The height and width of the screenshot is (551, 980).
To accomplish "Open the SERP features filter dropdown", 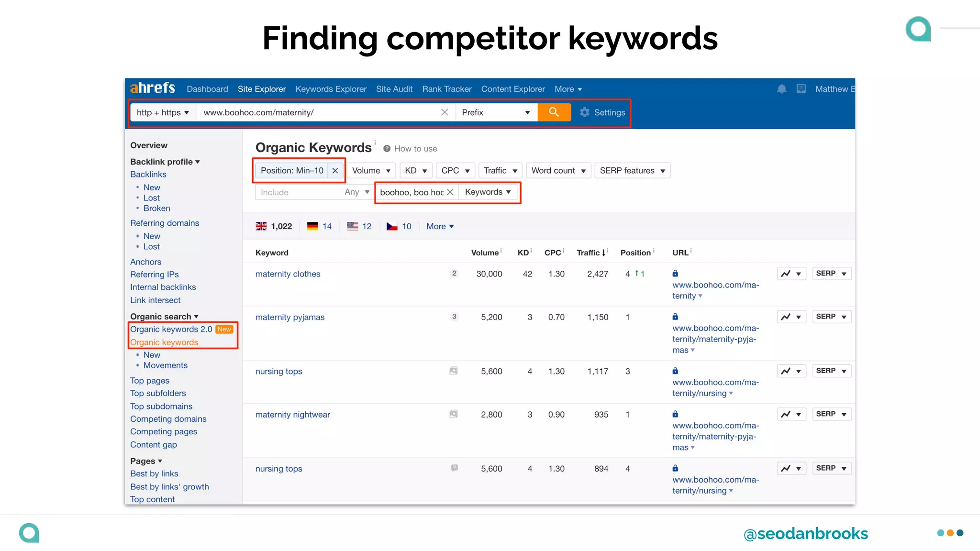I will [632, 171].
